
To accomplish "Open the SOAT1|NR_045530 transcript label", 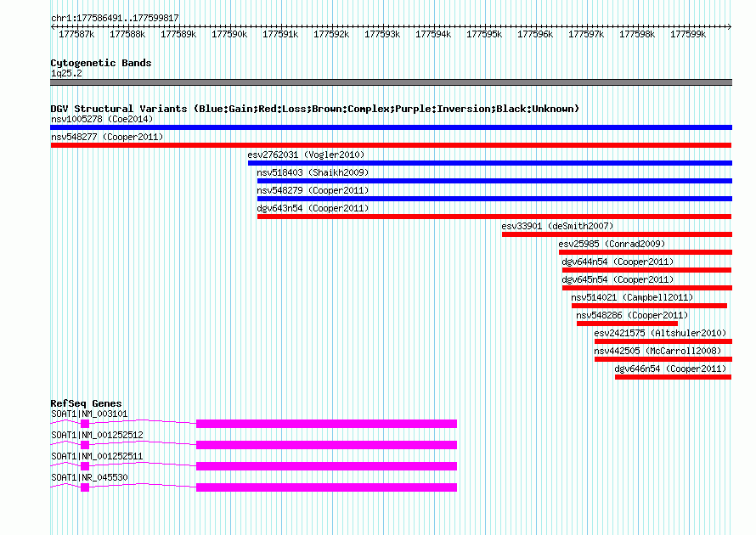I will pyautogui.click(x=89, y=477).
